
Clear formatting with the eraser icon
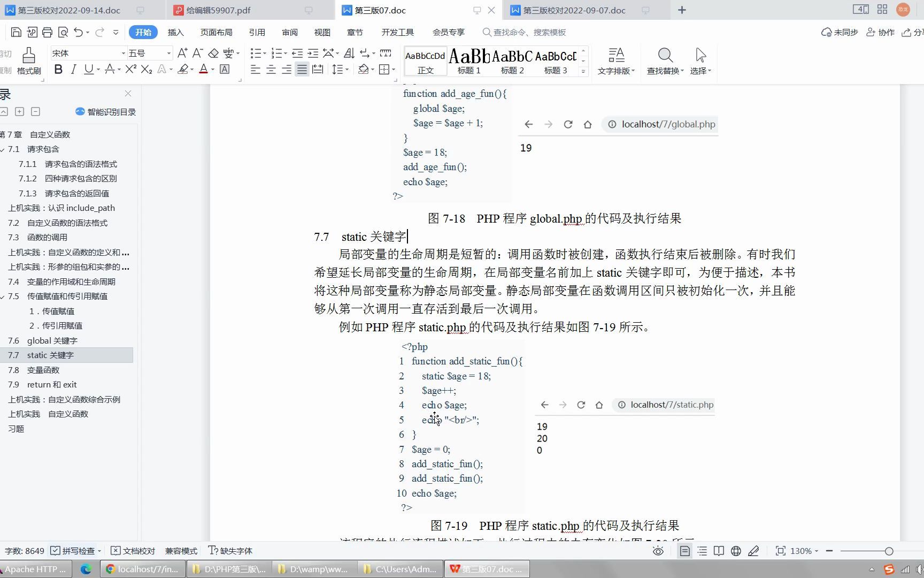tap(213, 53)
